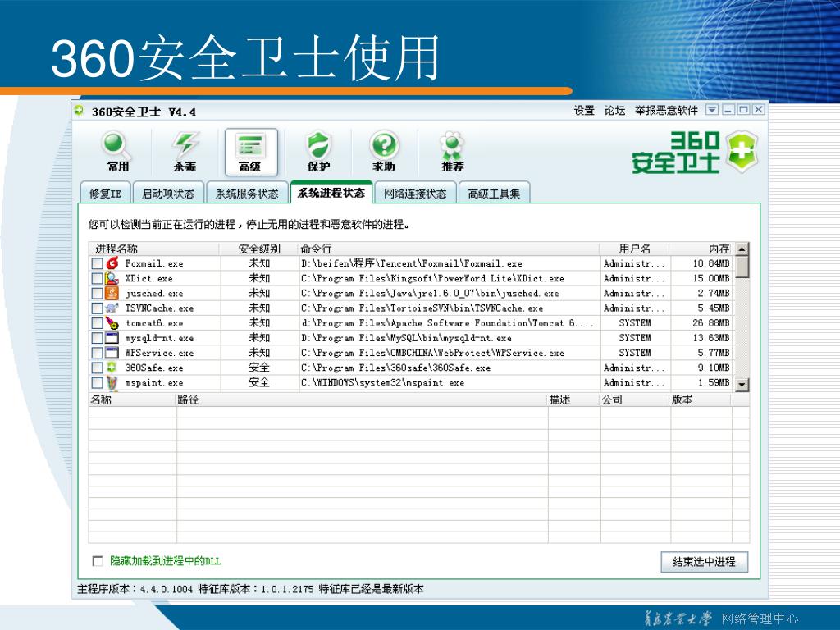This screenshot has height=630, width=840.
Task: Select the 系统进程状态 tab
Action: pos(331,192)
